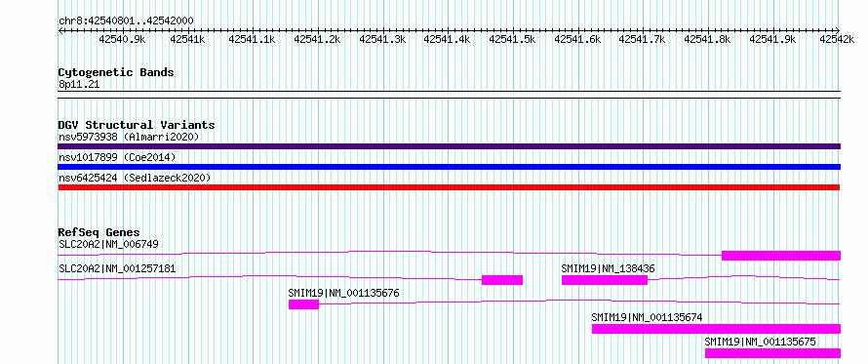Click the 42541.3k ruler position
Image resolution: width=868 pixels, height=364 pixels.
382,39
